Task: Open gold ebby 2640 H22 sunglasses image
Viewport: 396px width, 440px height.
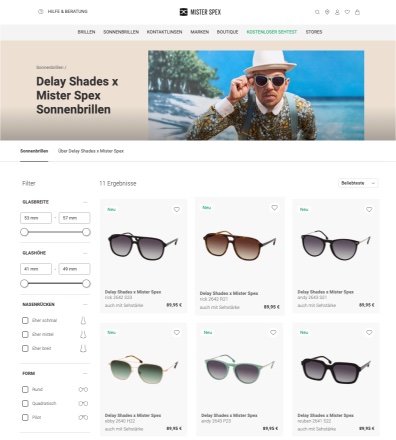Action: point(143,369)
